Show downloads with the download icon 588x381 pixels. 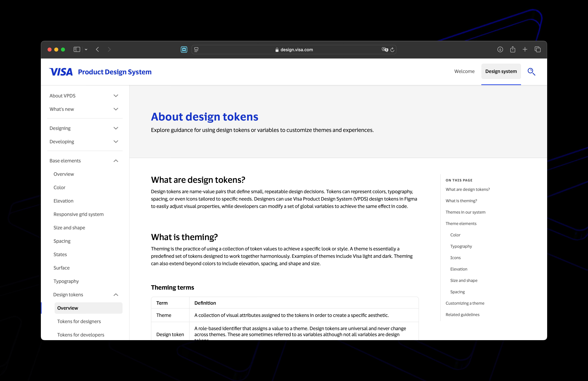coord(500,49)
